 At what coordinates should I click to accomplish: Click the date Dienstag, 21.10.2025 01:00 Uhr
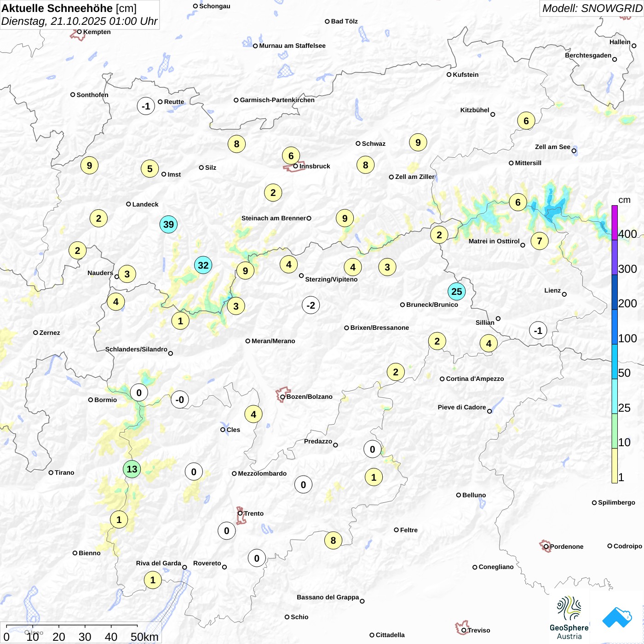[79, 21]
